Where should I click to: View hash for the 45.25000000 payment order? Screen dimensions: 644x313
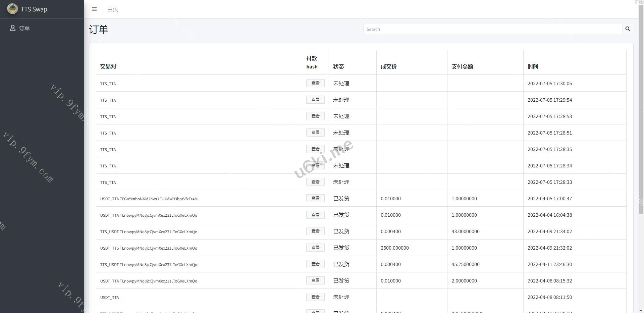click(315, 264)
